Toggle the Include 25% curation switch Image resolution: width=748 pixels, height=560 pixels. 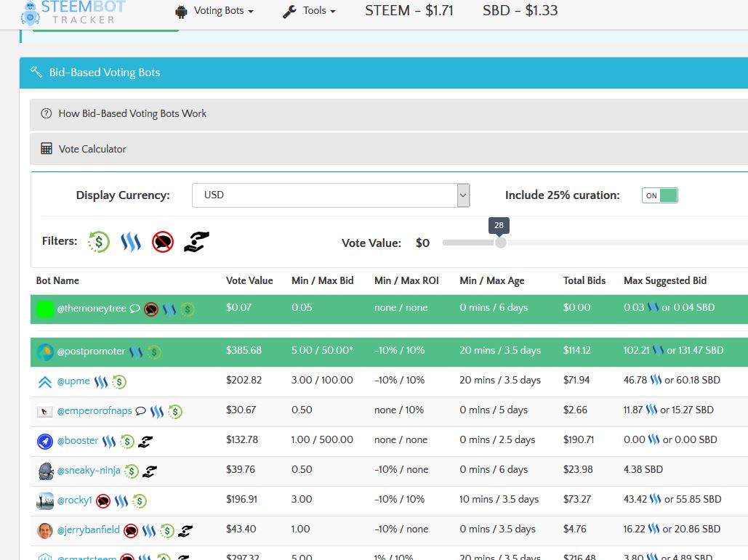(660, 195)
